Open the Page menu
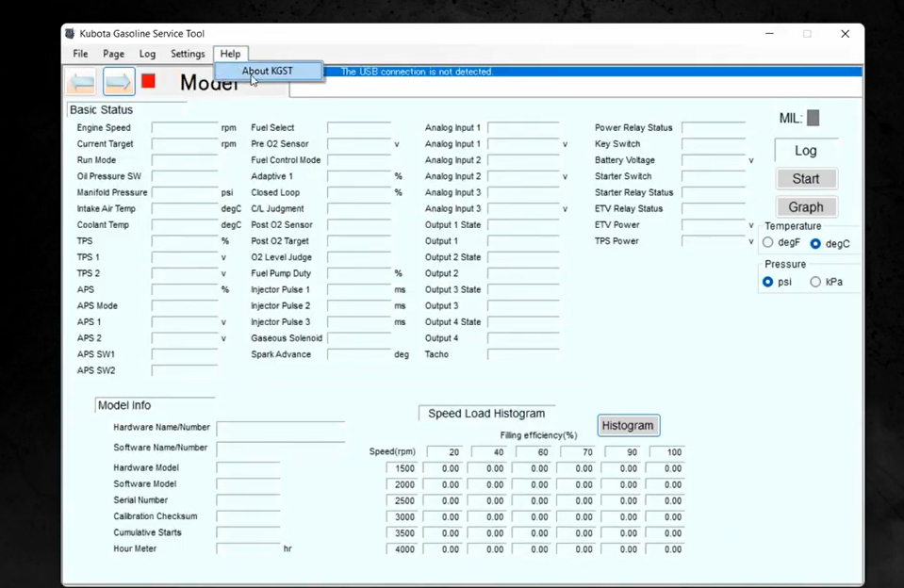Viewport: 904px width, 588px height. [x=113, y=54]
